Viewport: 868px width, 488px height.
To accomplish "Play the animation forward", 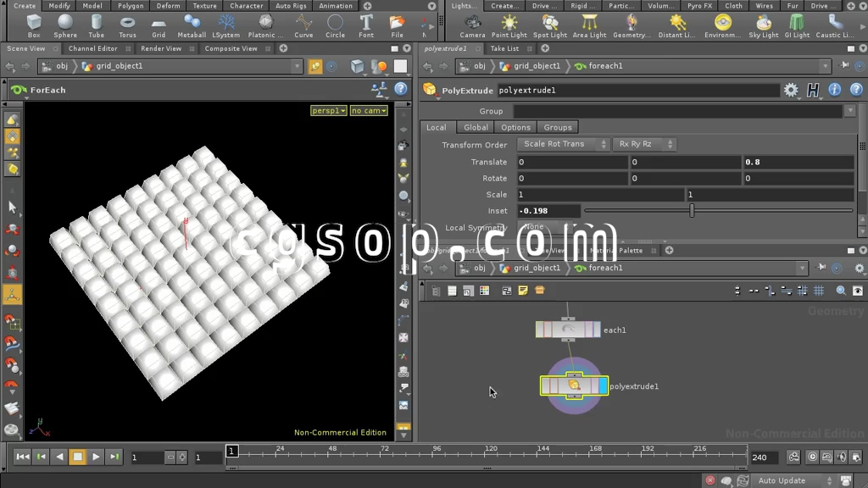I will click(96, 457).
